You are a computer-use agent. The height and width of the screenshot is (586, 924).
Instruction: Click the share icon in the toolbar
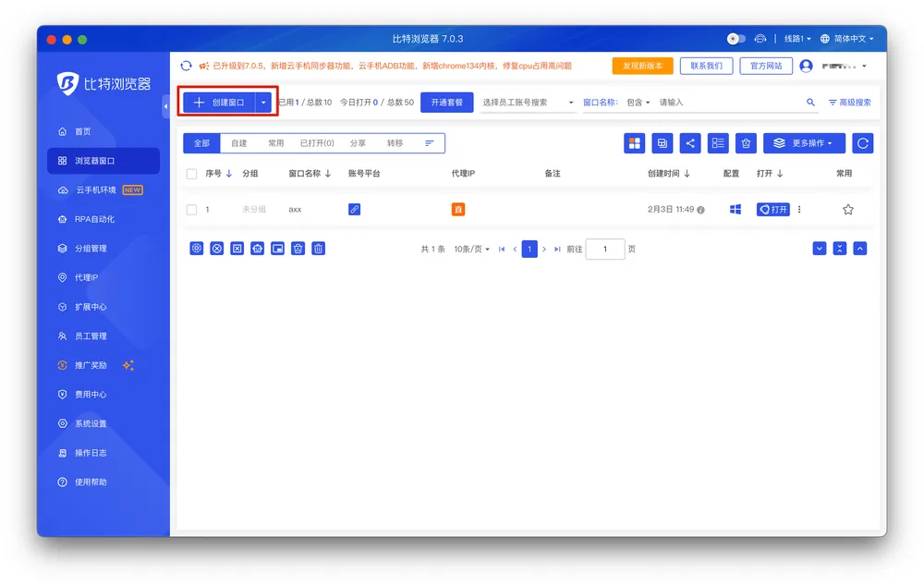coord(690,143)
